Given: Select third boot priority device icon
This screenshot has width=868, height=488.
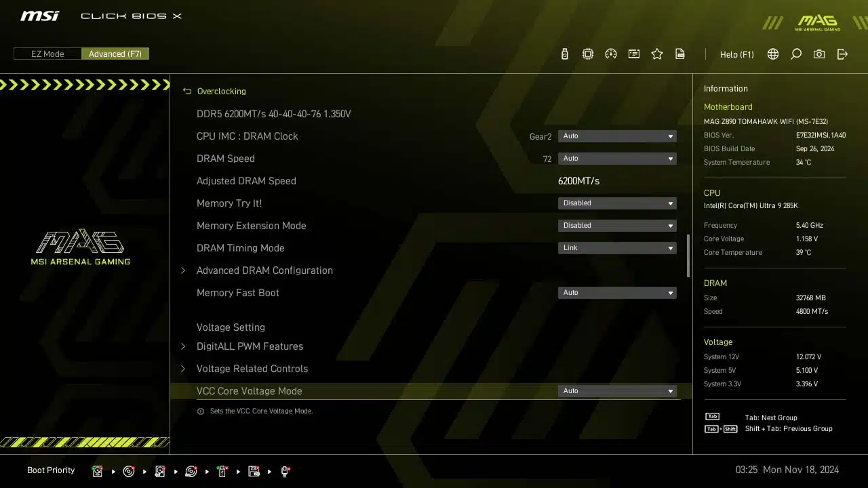Looking at the screenshot, I should click(160, 471).
